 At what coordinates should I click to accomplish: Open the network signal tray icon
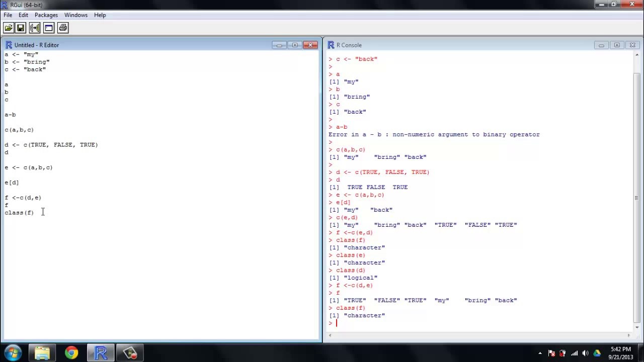574,353
